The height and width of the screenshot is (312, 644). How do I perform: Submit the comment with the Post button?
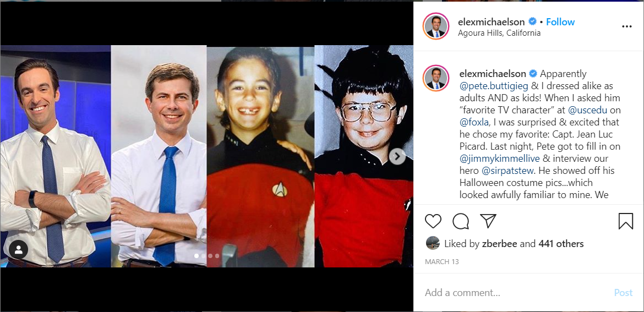click(623, 293)
